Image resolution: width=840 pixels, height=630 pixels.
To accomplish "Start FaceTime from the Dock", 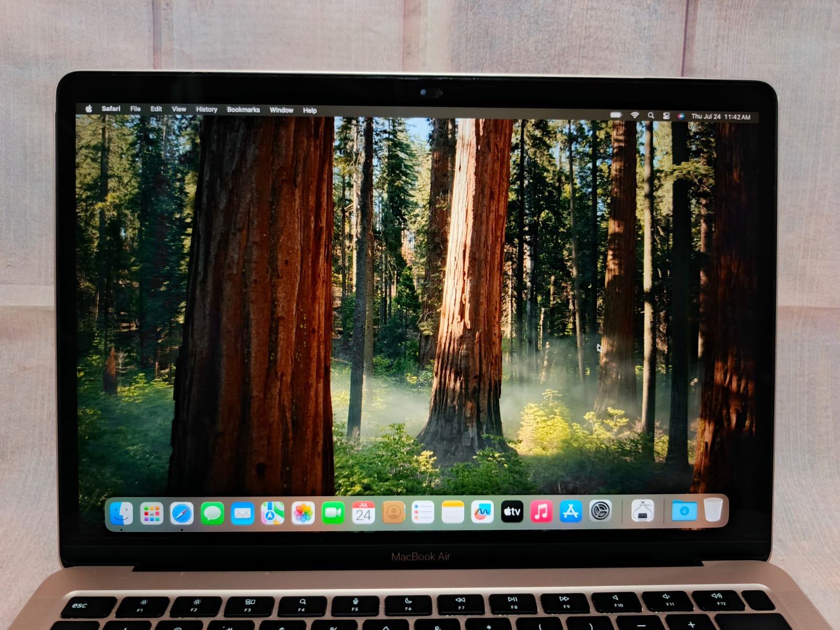I will (x=333, y=513).
